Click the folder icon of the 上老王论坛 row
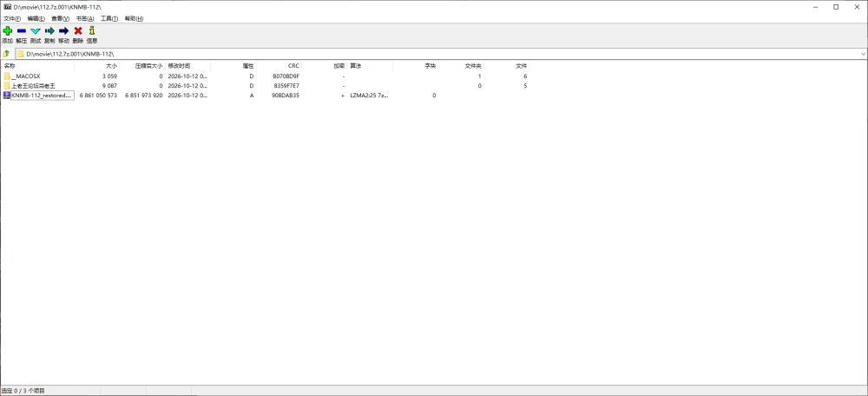Screen dimensions: 868x396 [7, 86]
